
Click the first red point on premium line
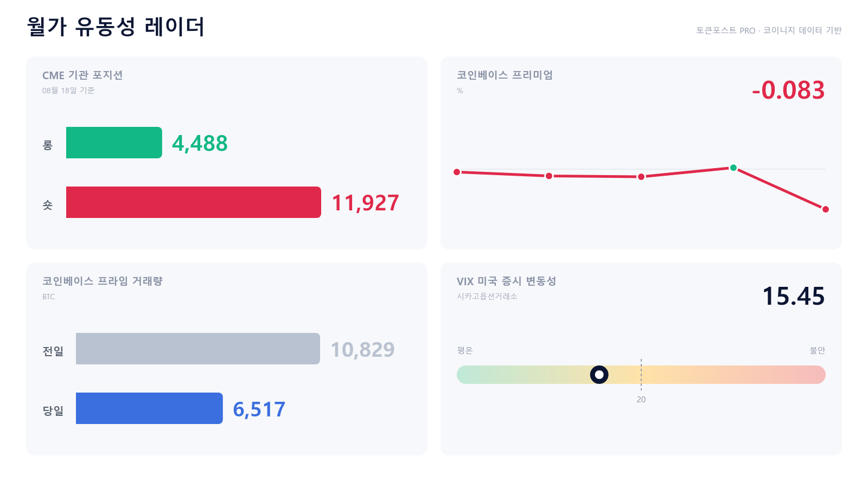pyautogui.click(x=457, y=172)
